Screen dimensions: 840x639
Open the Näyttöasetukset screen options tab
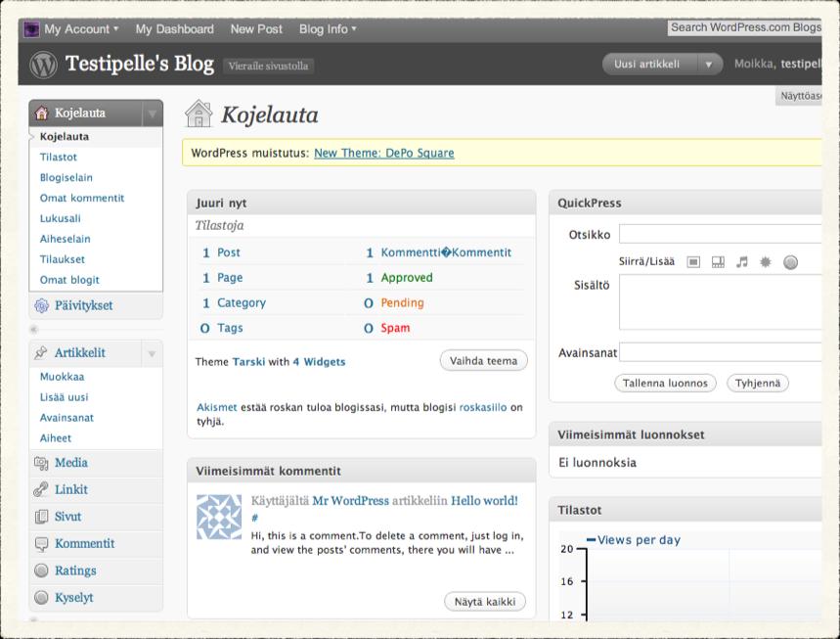pos(800,96)
